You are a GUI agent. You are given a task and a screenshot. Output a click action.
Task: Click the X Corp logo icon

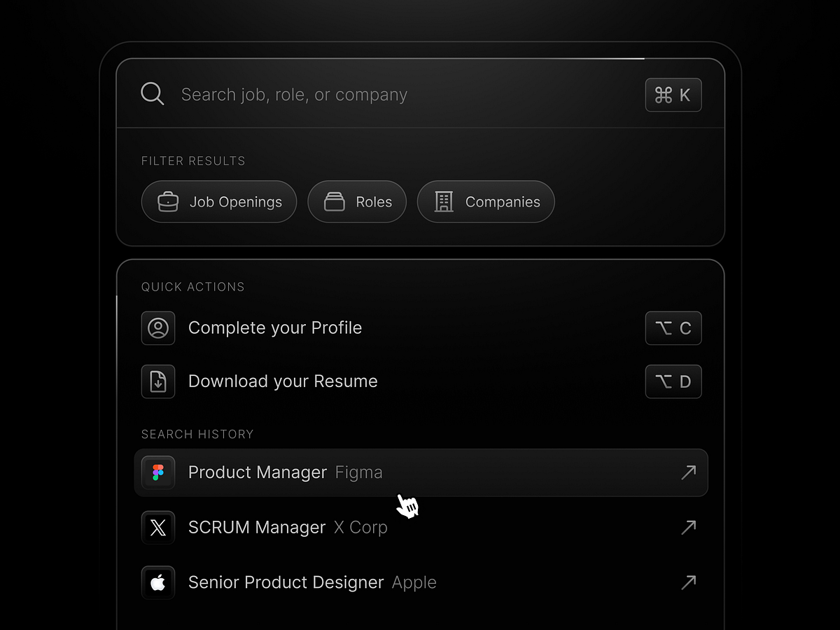tap(158, 527)
